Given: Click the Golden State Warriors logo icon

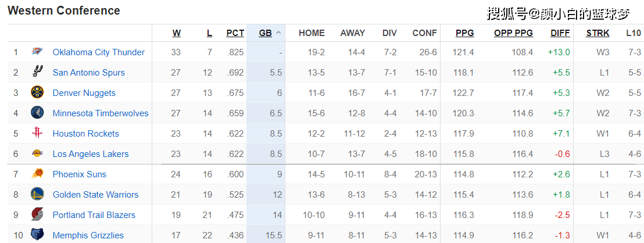Looking at the screenshot, I should pos(37,195).
